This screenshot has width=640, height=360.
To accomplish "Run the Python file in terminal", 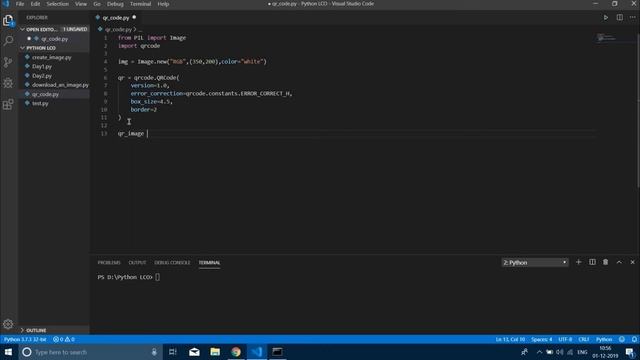I will point(606,18).
